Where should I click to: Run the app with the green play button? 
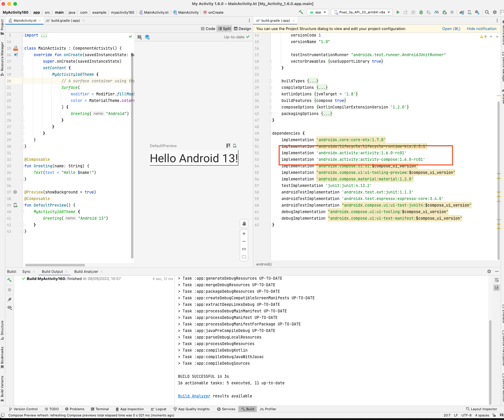[x=398, y=12]
